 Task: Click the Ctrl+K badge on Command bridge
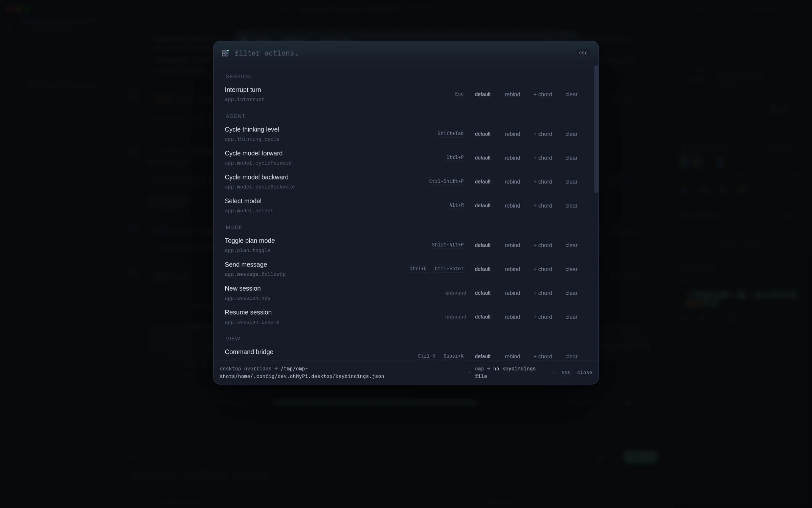426,356
